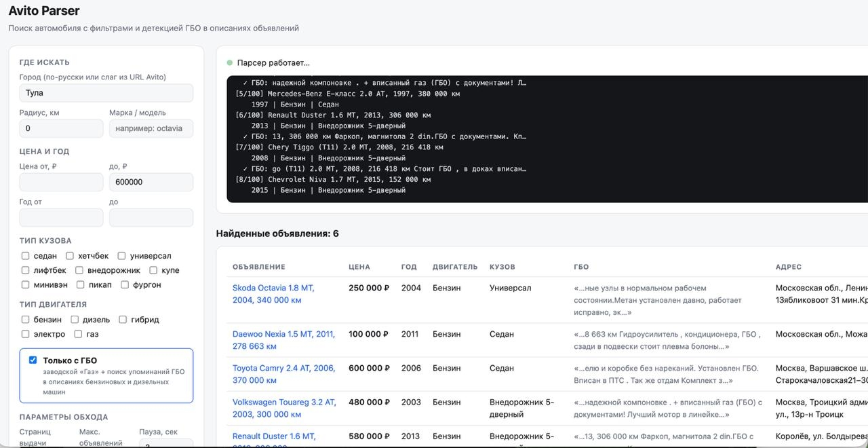Enable the лифтбек checkbox
Viewport: 868px width, 448px height.
(25, 270)
